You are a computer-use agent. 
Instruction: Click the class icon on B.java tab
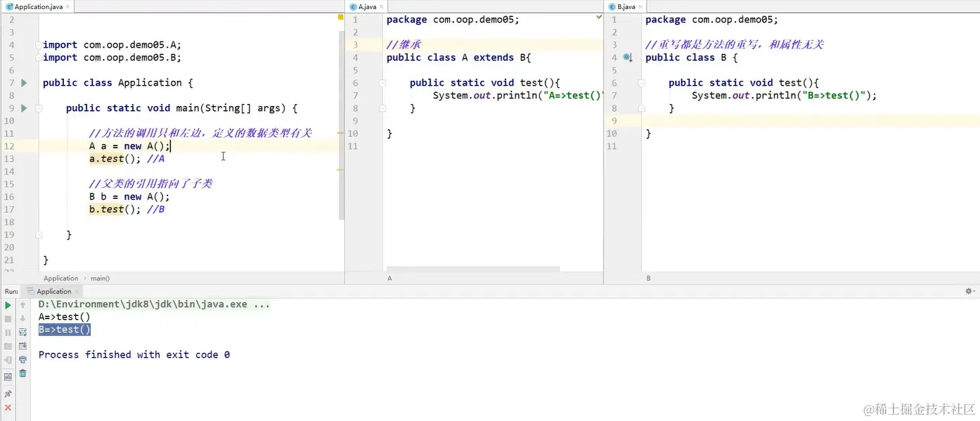tap(612, 6)
